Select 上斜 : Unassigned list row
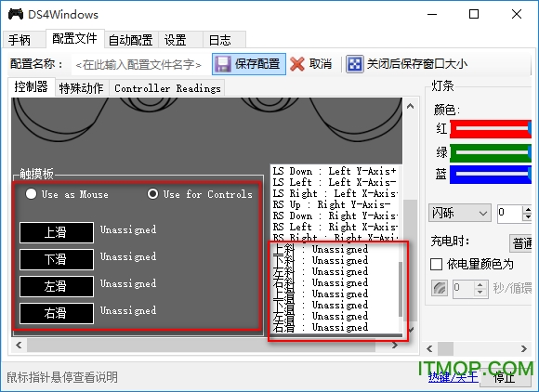This screenshot has width=539, height=392. (335, 249)
